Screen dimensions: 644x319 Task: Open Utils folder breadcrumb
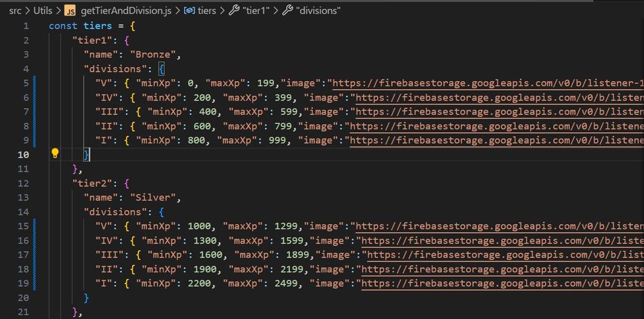coord(43,11)
